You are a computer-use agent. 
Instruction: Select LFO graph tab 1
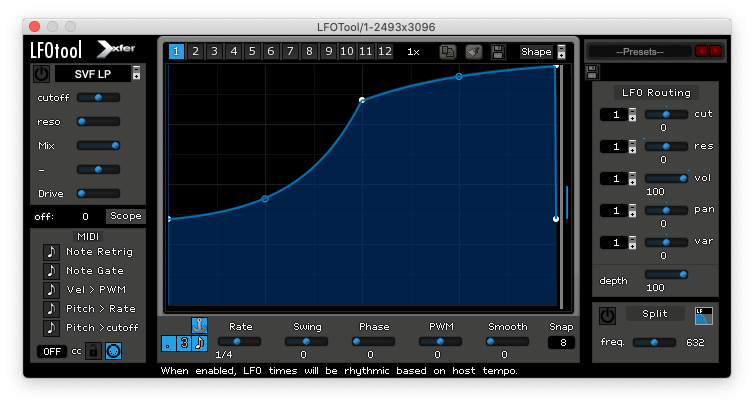[176, 51]
